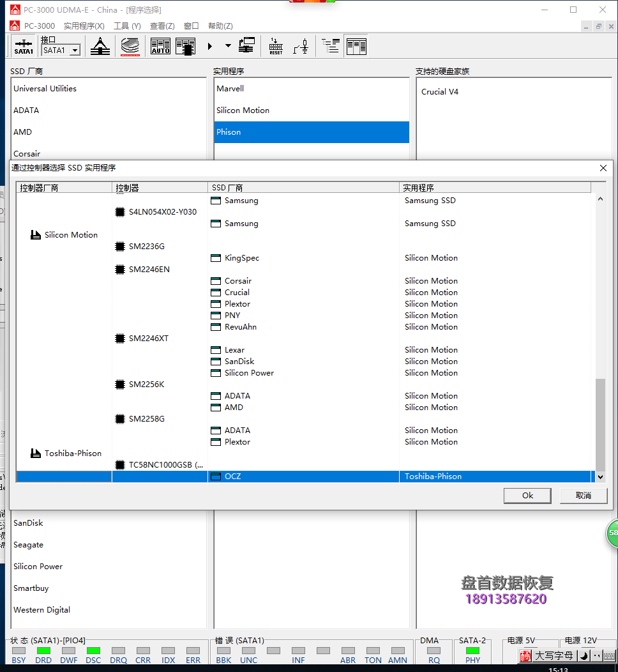Viewport: 618px width, 672px height.
Task: Open the PC-3000 menu
Action: click(x=40, y=26)
